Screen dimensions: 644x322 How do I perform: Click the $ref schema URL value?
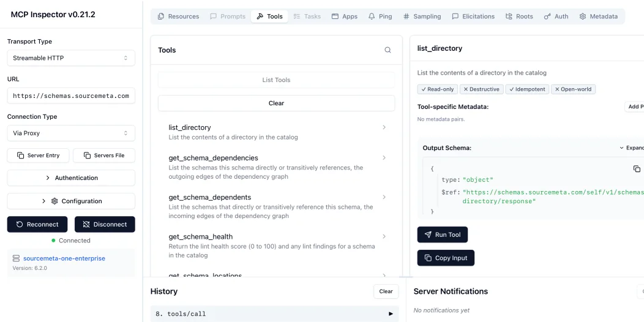(553, 197)
